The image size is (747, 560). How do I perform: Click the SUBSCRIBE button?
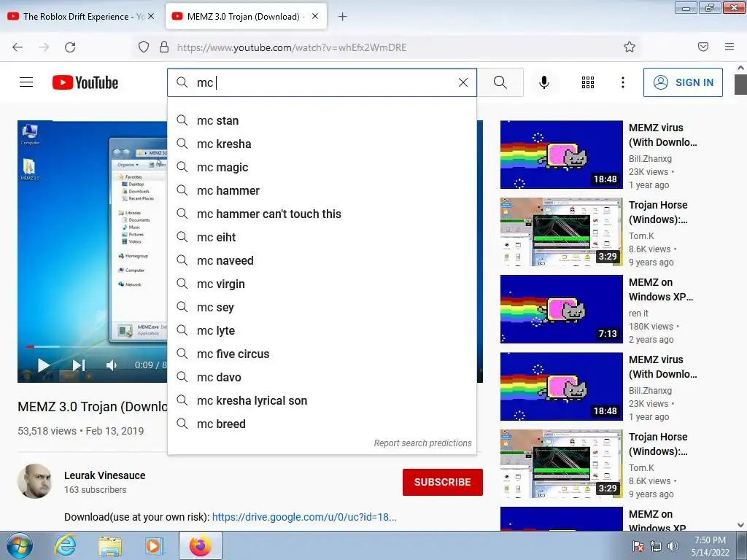pos(442,482)
